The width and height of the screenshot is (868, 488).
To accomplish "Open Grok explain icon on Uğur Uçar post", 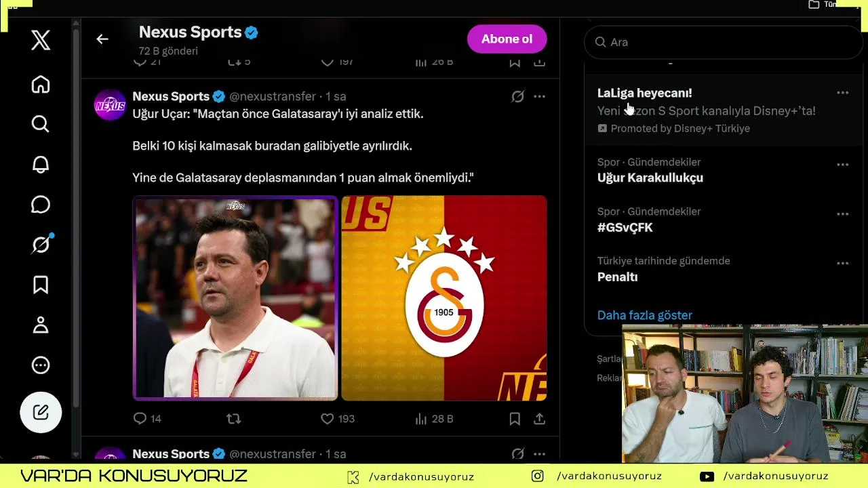I will [517, 96].
